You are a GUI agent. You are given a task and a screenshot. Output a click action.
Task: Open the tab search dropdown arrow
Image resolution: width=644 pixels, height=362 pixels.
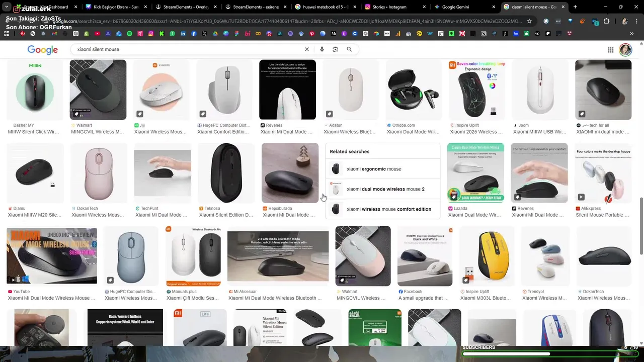click(7, 7)
